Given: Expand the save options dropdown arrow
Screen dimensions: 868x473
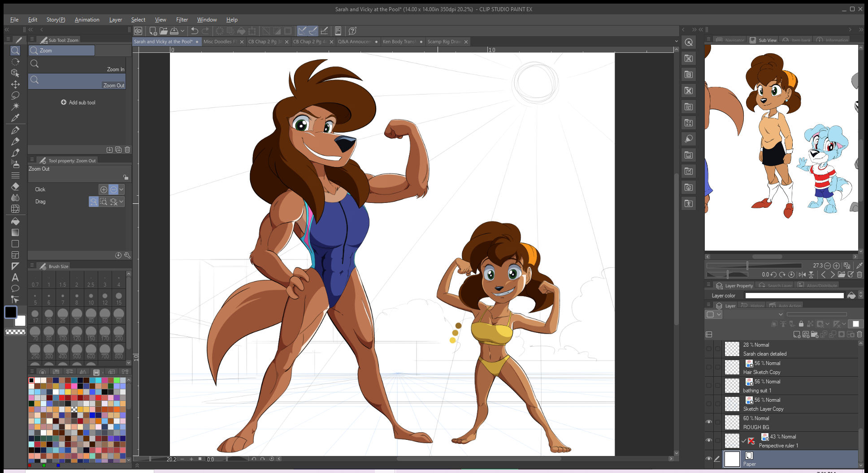Looking at the screenshot, I should tap(182, 31).
